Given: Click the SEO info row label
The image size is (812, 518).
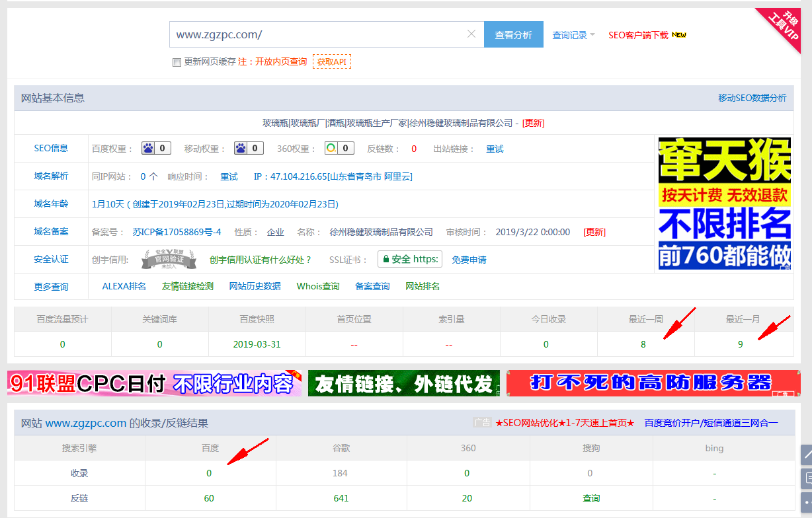Looking at the screenshot, I should pos(52,148).
